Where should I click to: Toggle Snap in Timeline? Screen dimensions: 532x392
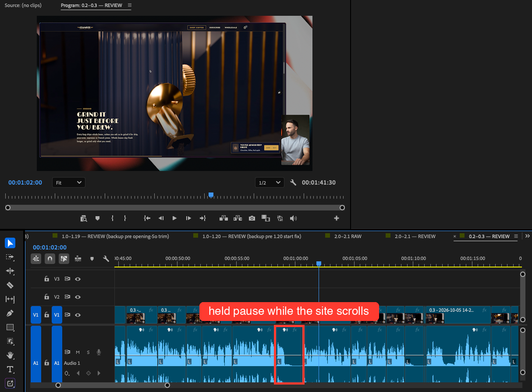pyautogui.click(x=50, y=259)
